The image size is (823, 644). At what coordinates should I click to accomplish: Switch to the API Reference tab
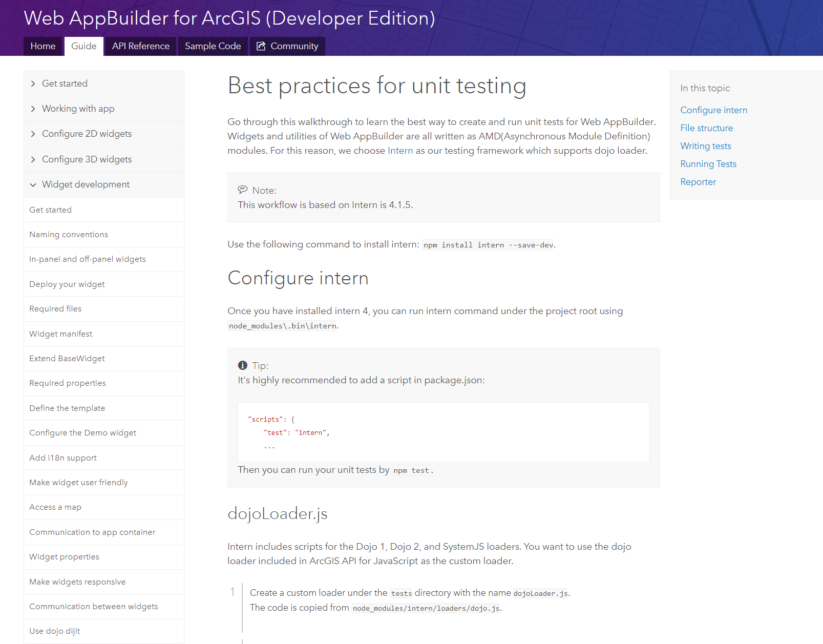pyautogui.click(x=141, y=46)
